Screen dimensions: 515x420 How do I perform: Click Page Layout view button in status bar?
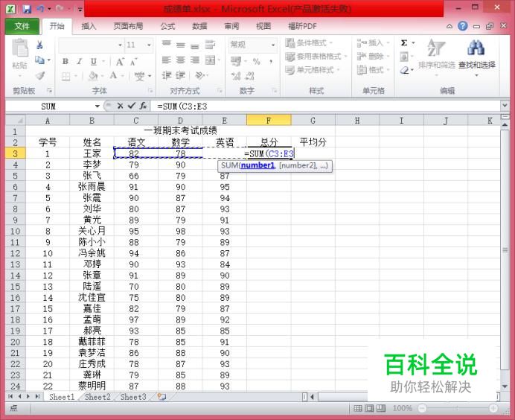pos(369,409)
